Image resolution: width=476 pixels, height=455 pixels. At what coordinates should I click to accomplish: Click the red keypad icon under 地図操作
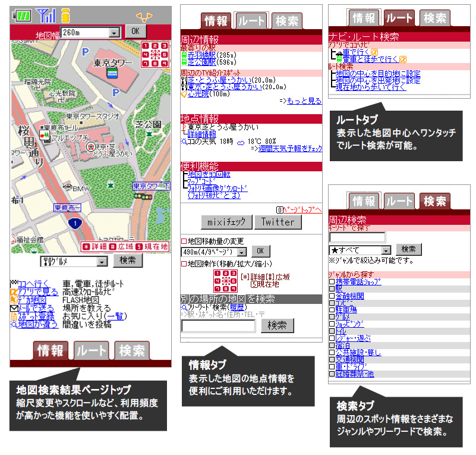(226, 281)
